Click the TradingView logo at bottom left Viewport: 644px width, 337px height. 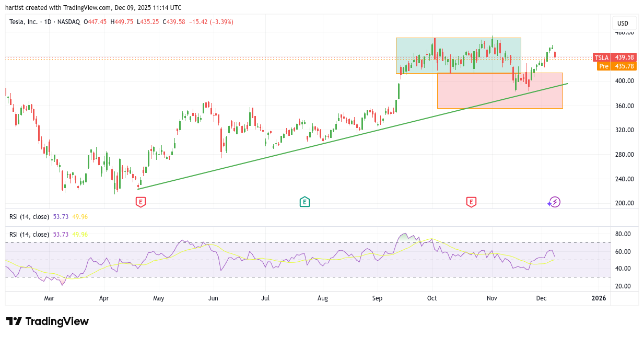(48, 321)
